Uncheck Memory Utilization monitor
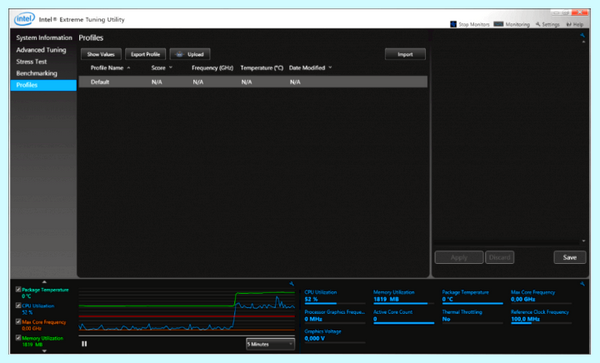The width and height of the screenshot is (600, 363). (18, 338)
